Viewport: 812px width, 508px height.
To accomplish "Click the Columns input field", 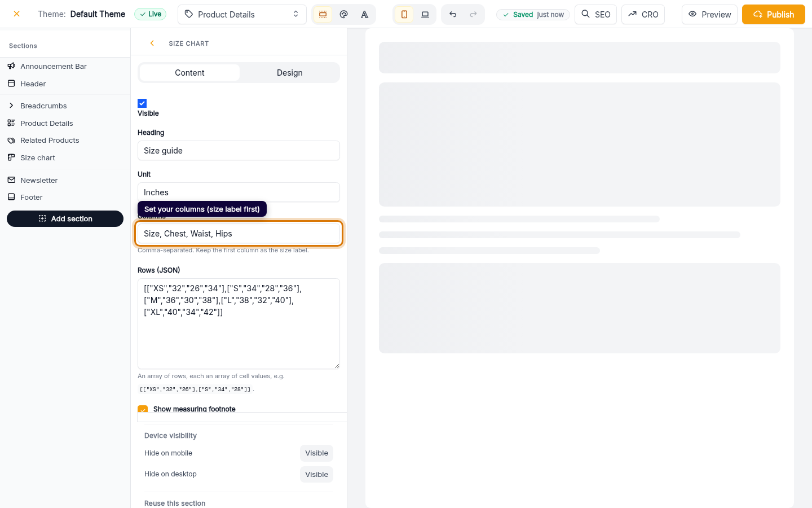I will tap(239, 234).
